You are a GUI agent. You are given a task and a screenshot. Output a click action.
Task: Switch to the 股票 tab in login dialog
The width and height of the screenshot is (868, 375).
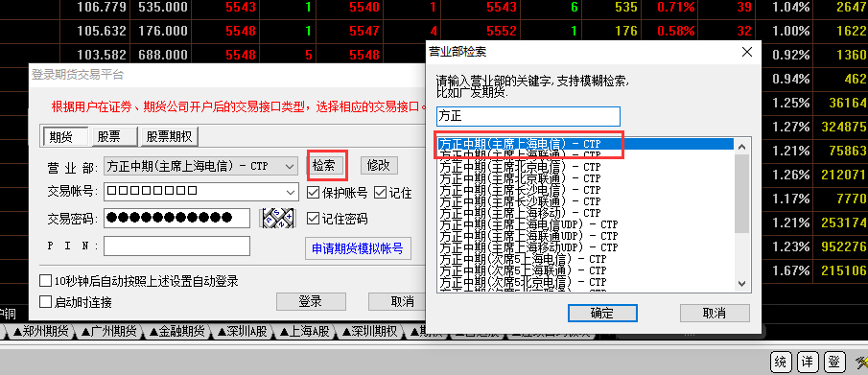coord(113,136)
